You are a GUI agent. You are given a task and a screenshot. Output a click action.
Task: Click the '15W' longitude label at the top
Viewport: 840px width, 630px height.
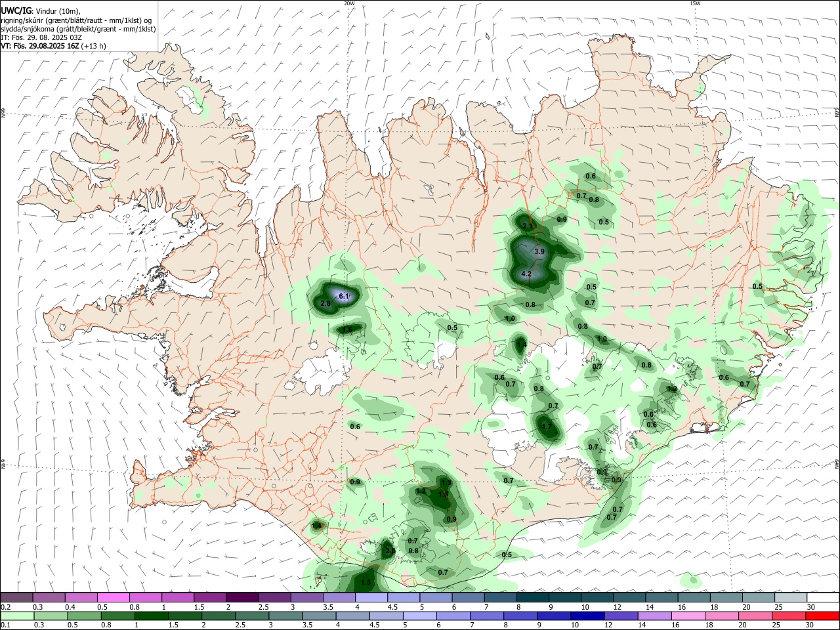point(695,3)
